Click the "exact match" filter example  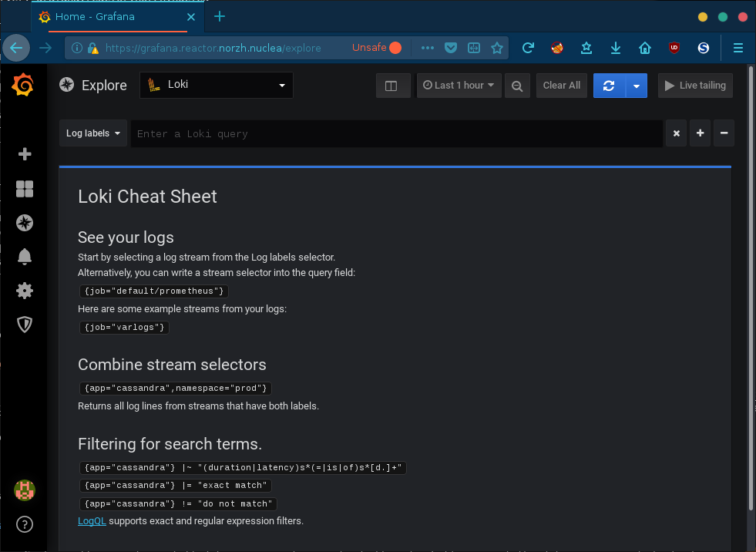[176, 486]
